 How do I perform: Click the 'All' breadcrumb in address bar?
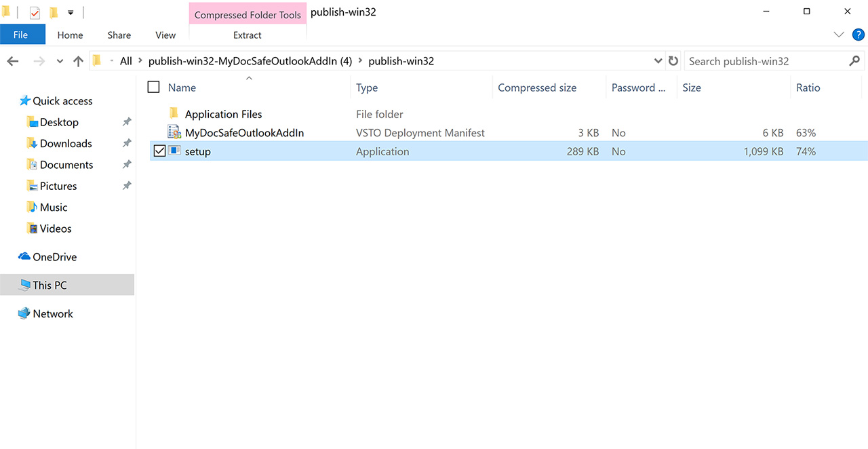tap(126, 61)
